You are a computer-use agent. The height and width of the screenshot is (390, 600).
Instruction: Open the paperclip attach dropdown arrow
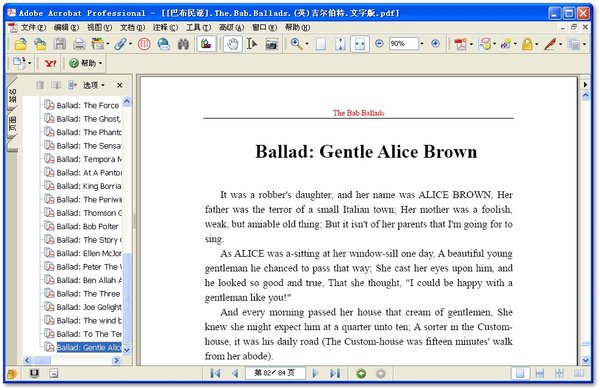[130, 44]
